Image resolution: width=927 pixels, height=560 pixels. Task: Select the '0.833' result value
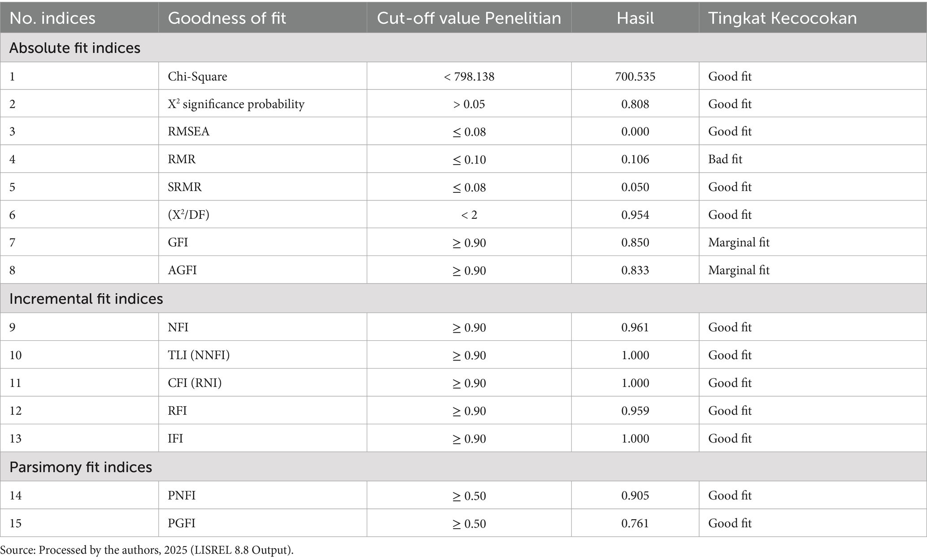pos(635,270)
